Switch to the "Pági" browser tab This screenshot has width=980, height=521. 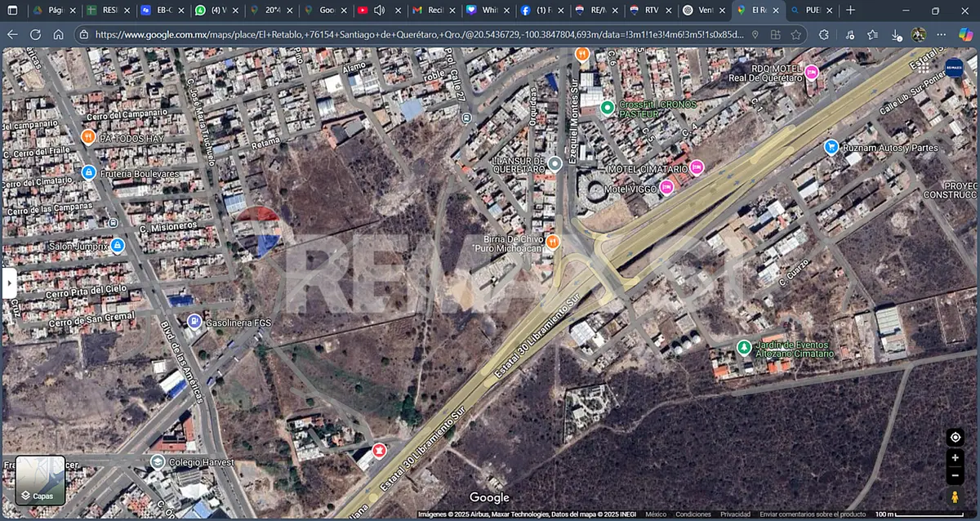coord(55,11)
